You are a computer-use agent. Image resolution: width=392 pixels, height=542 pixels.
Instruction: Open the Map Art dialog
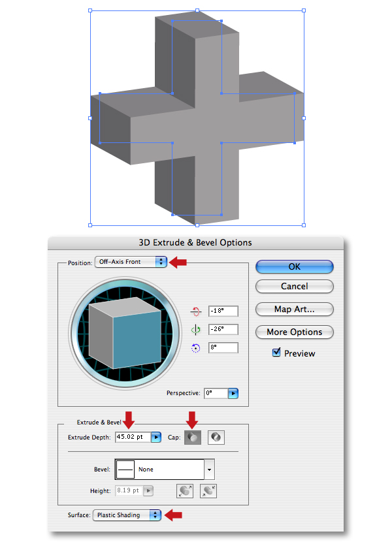coord(295,310)
